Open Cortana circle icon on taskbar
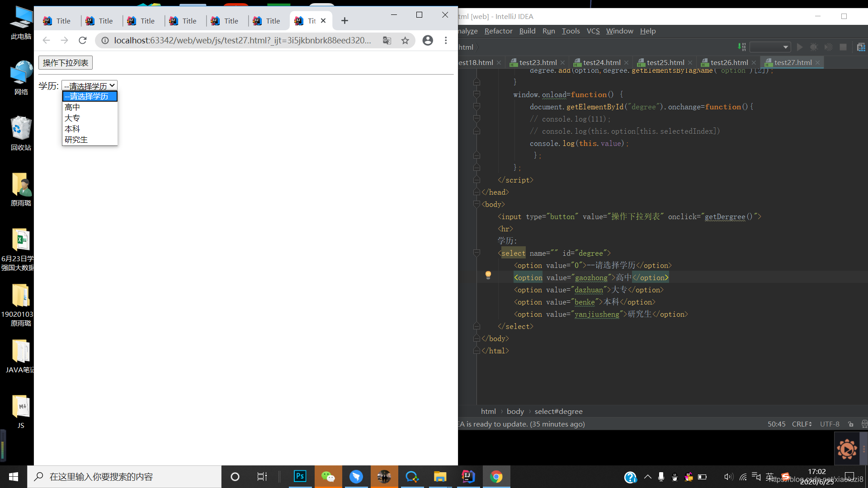Screen dimensions: 868x488 (x=235, y=477)
